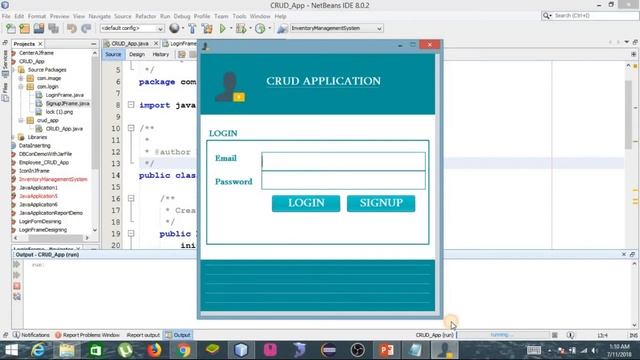Open PowerPoint from the taskbar
The width and height of the screenshot is (640, 360).
click(x=386, y=350)
